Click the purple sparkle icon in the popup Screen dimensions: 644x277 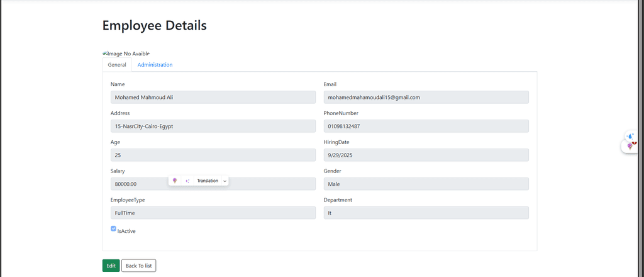click(187, 181)
